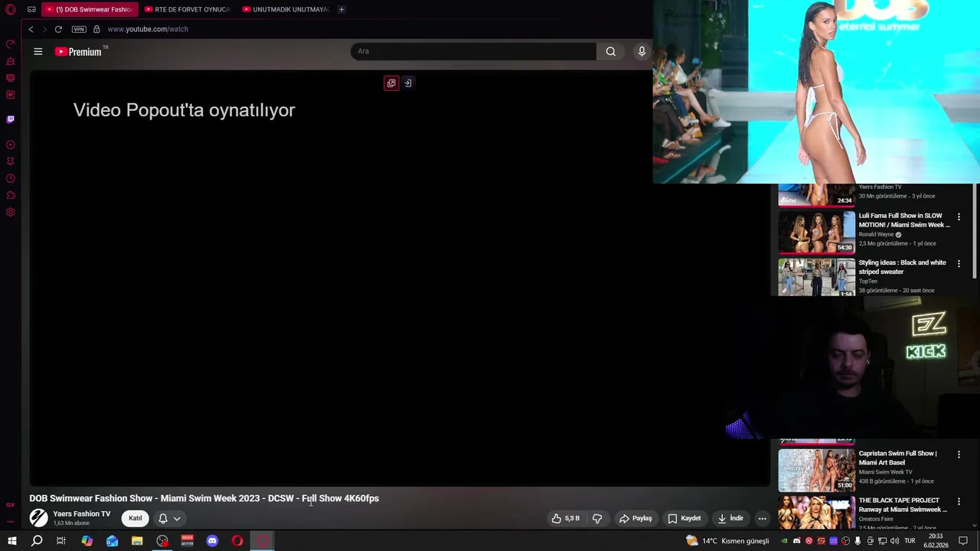Viewport: 980px width, 551px height.
Task: Submit search with magnifier button
Action: click(610, 51)
